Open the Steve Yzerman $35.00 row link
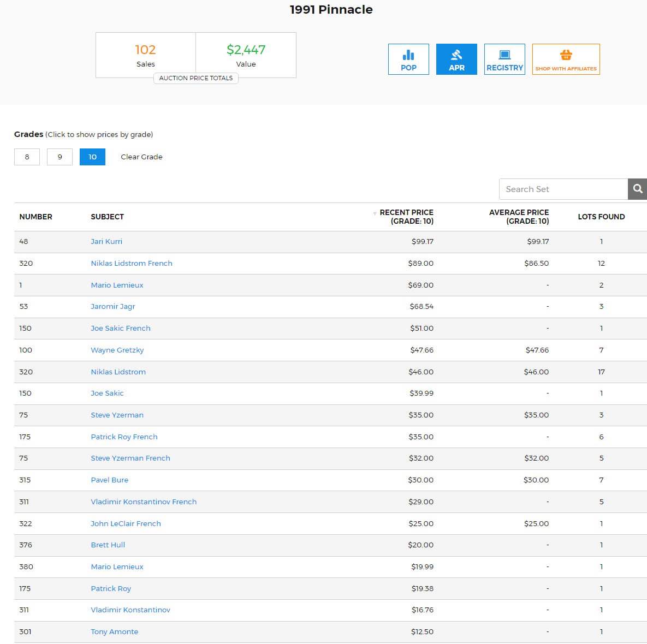 coord(117,415)
